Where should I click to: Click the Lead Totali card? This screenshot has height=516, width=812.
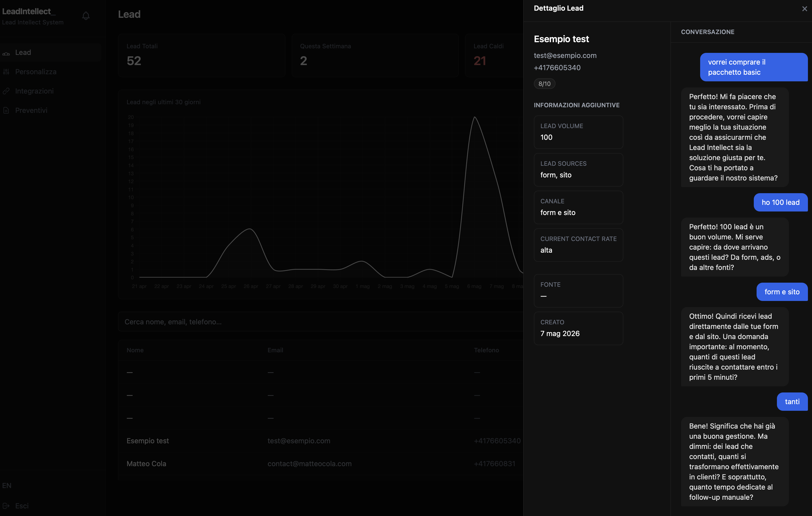tap(202, 55)
